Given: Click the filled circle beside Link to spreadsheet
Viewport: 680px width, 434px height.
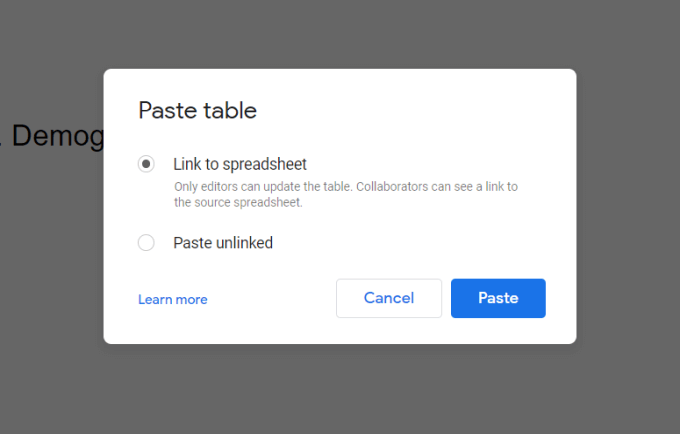Looking at the screenshot, I should point(146,164).
